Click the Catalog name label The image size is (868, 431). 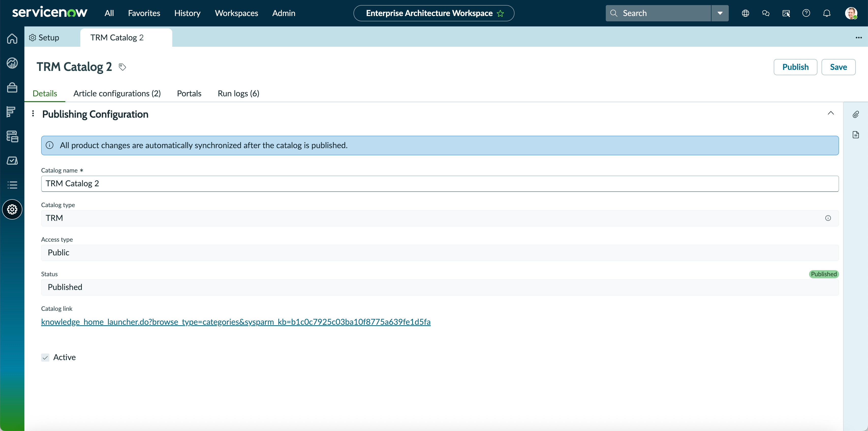59,171
